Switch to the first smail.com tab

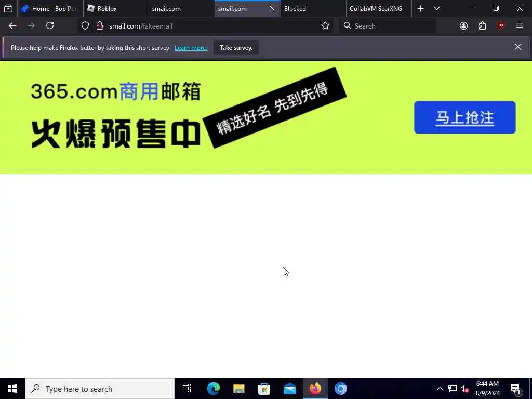click(x=181, y=8)
